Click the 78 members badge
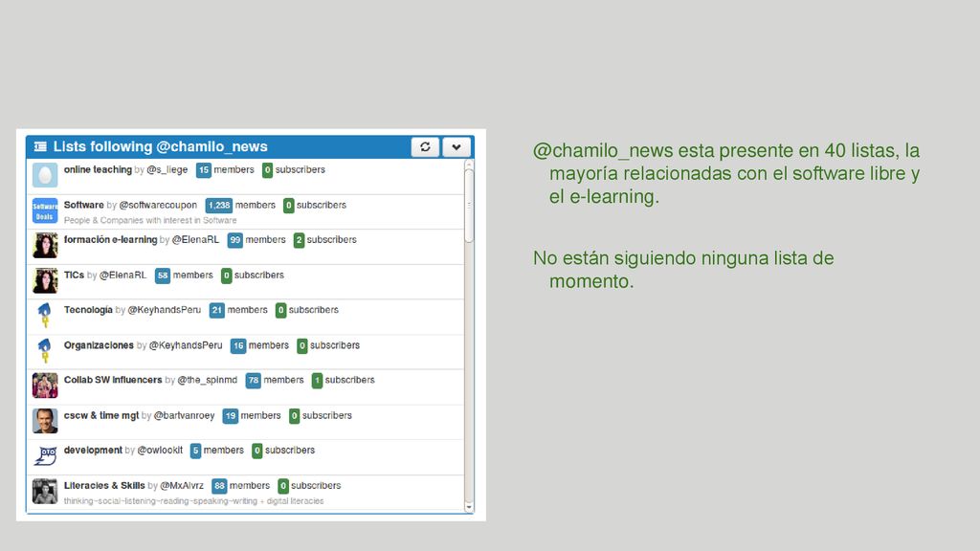This screenshot has height=551, width=980. pyautogui.click(x=253, y=380)
